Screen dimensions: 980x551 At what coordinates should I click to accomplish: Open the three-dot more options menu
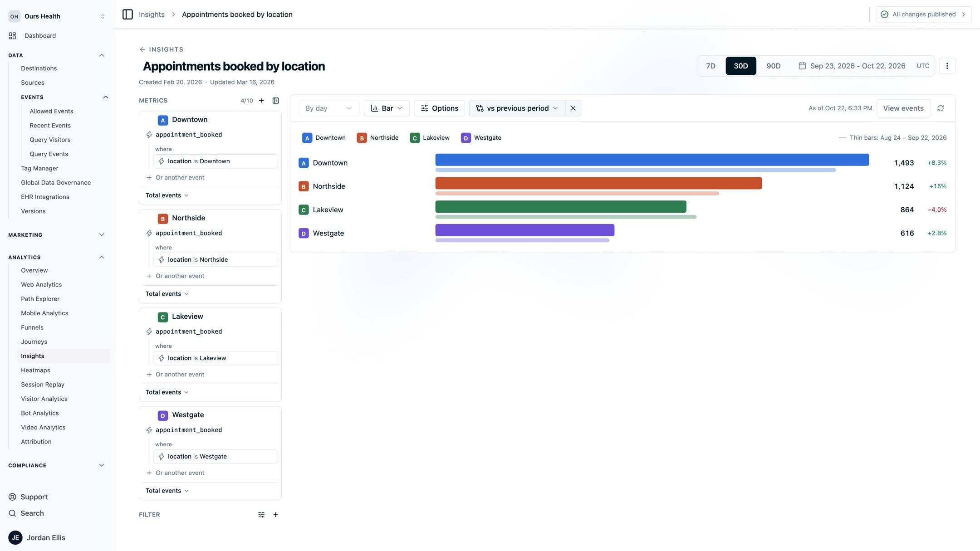pyautogui.click(x=947, y=66)
